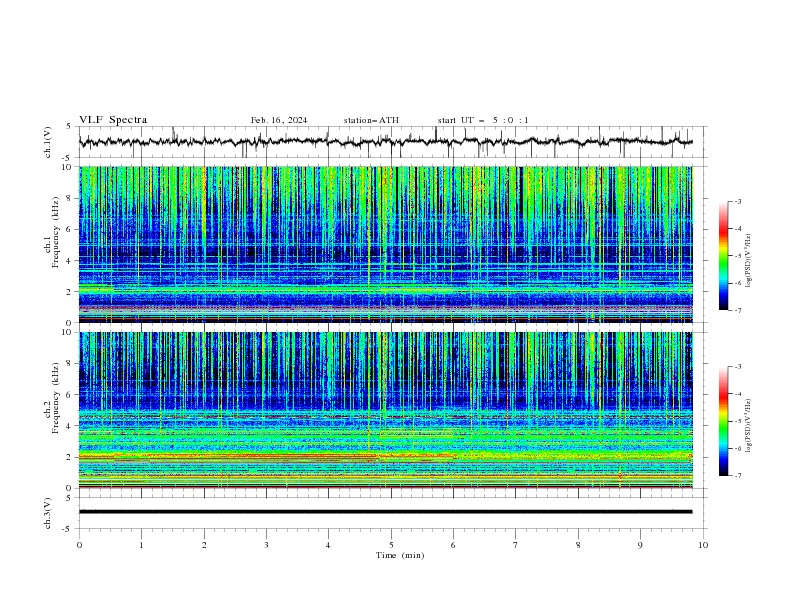Screen dimensions: 792x612
Task: Click the "5" tick on the time axis
Action: pos(391,545)
